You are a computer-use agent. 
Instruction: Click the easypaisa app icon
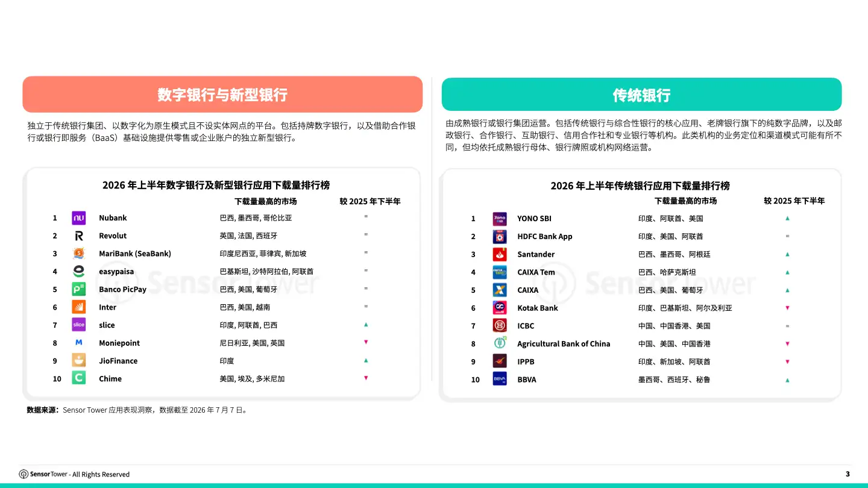tap(78, 272)
